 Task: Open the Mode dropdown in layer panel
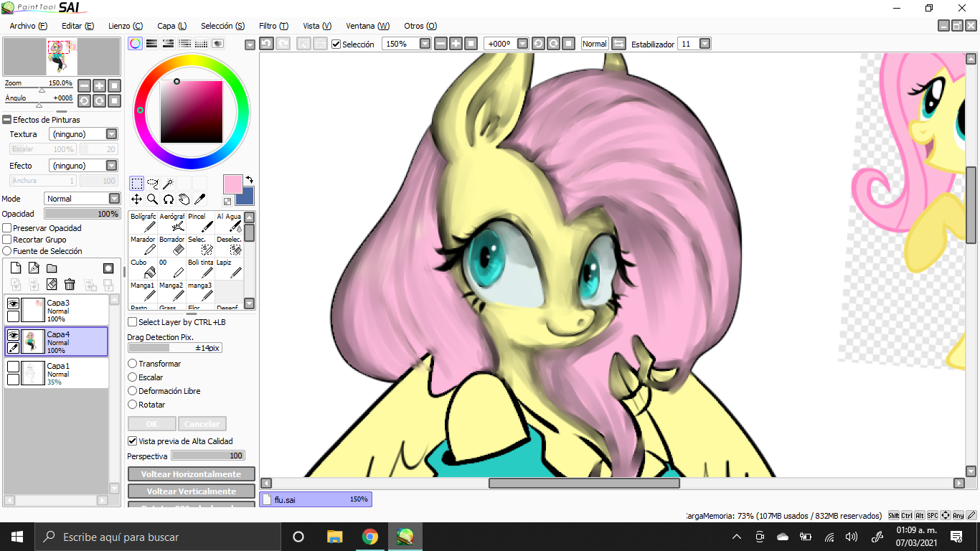point(83,198)
